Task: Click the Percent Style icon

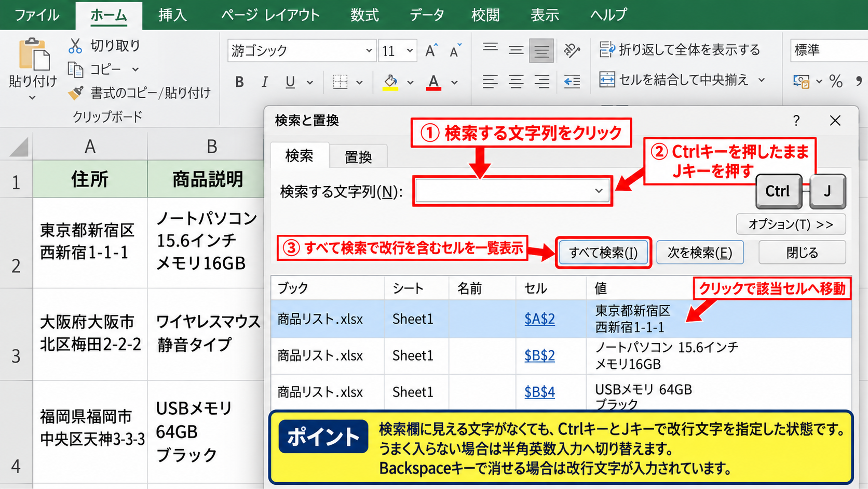Action: (836, 81)
